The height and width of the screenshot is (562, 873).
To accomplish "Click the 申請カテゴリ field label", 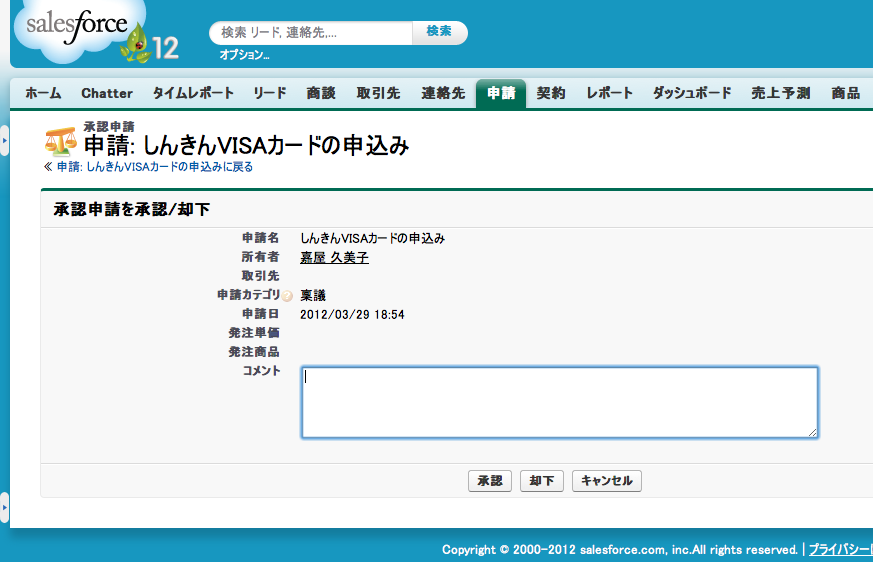I will (x=248, y=295).
